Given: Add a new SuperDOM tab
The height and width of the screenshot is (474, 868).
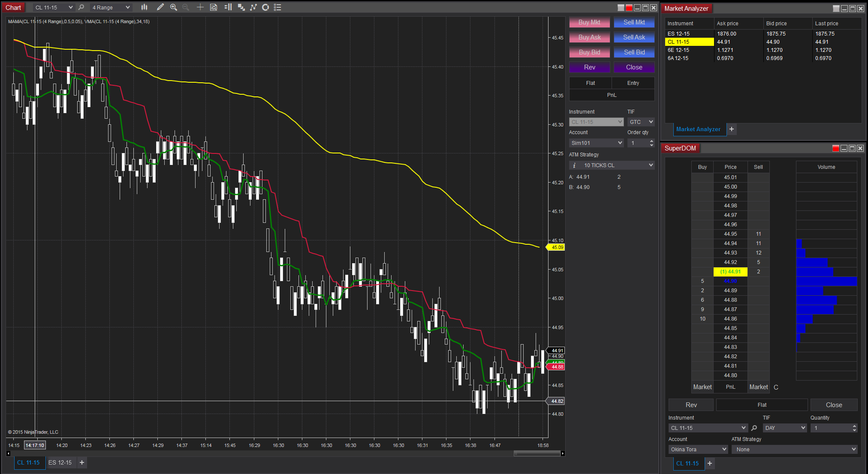Looking at the screenshot, I should (710, 463).
